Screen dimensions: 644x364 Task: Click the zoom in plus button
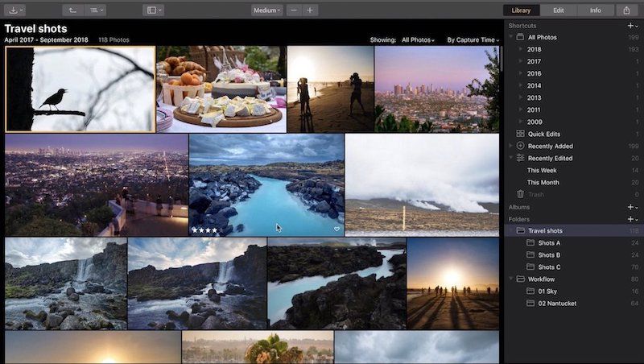coord(311,10)
